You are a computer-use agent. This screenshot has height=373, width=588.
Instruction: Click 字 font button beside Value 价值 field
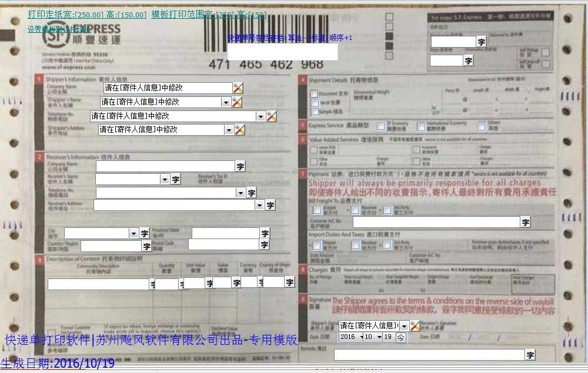coord(236,283)
